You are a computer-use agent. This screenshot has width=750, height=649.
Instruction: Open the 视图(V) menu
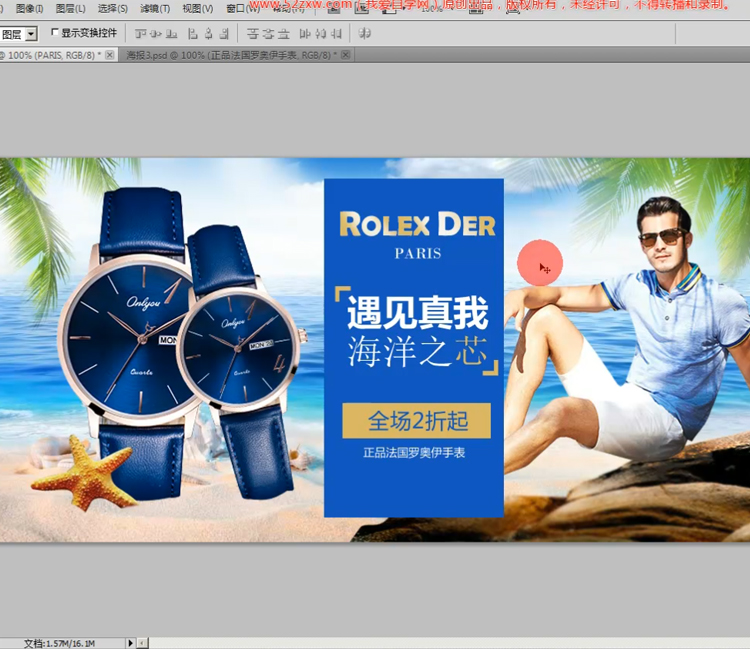198,8
